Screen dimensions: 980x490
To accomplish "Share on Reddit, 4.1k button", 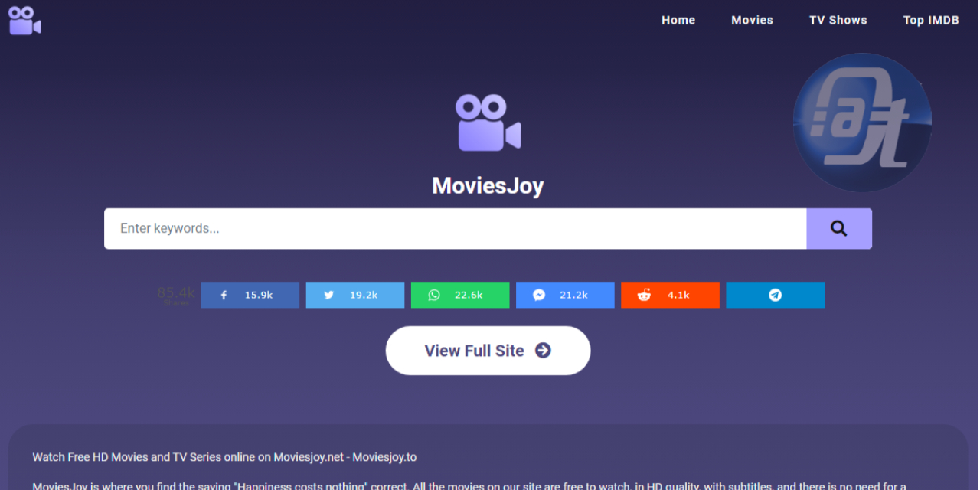I will (670, 295).
